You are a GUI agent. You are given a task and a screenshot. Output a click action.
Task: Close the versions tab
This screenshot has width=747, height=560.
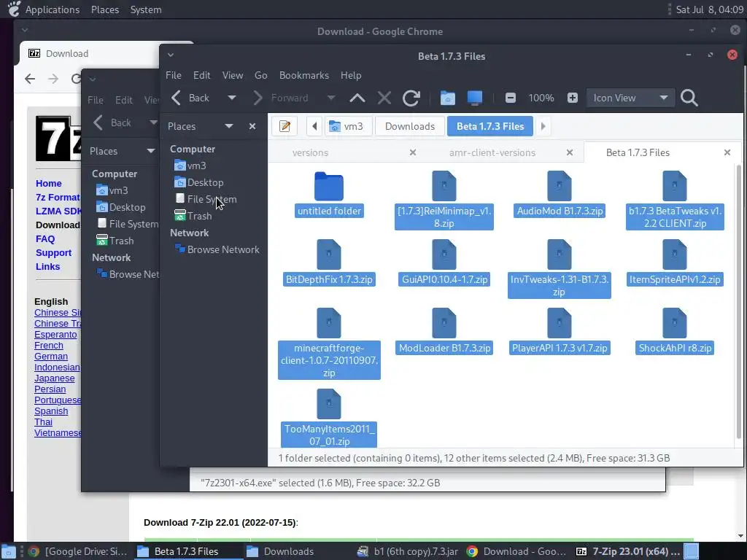[x=413, y=153]
